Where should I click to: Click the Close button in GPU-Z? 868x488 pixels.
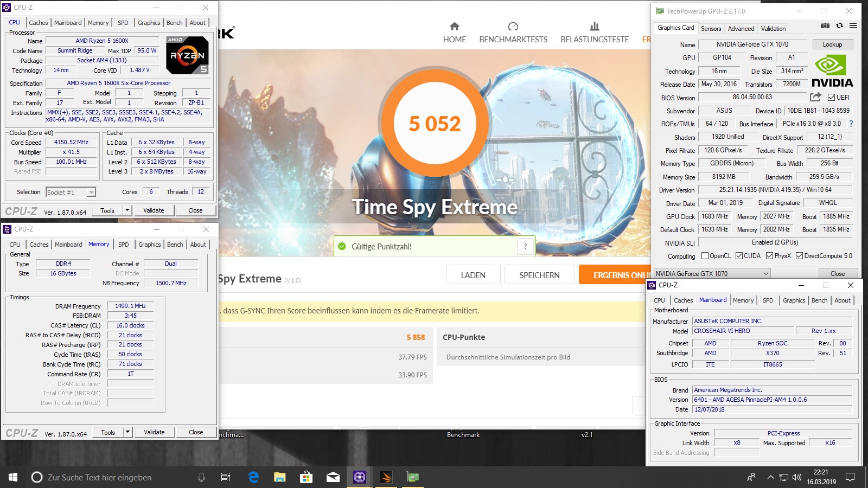(x=838, y=273)
